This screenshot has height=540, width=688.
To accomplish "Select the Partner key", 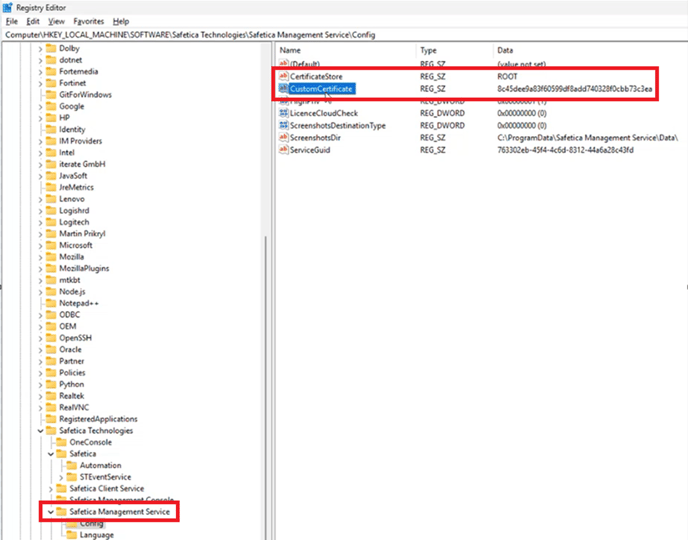I will click(x=72, y=361).
